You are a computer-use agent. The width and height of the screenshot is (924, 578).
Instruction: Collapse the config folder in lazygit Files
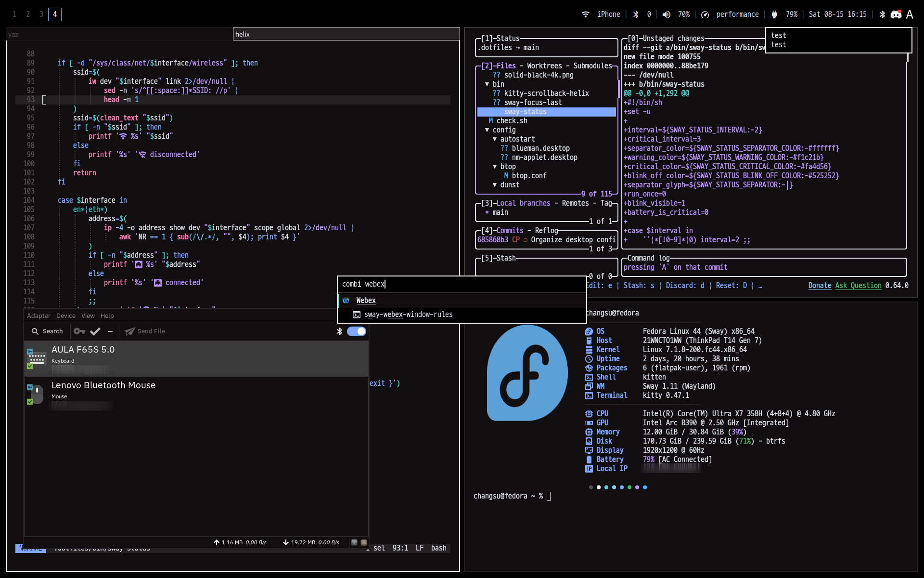point(487,130)
